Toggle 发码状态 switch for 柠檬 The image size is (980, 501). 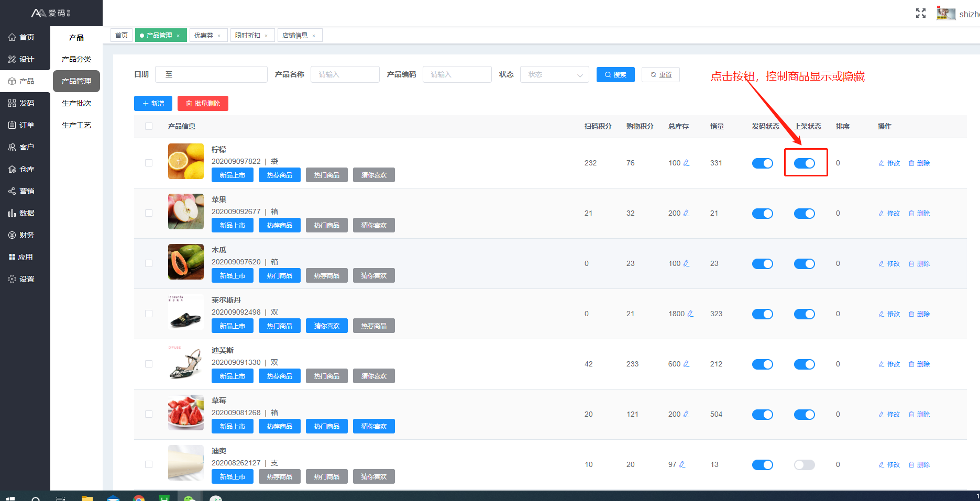coord(763,163)
